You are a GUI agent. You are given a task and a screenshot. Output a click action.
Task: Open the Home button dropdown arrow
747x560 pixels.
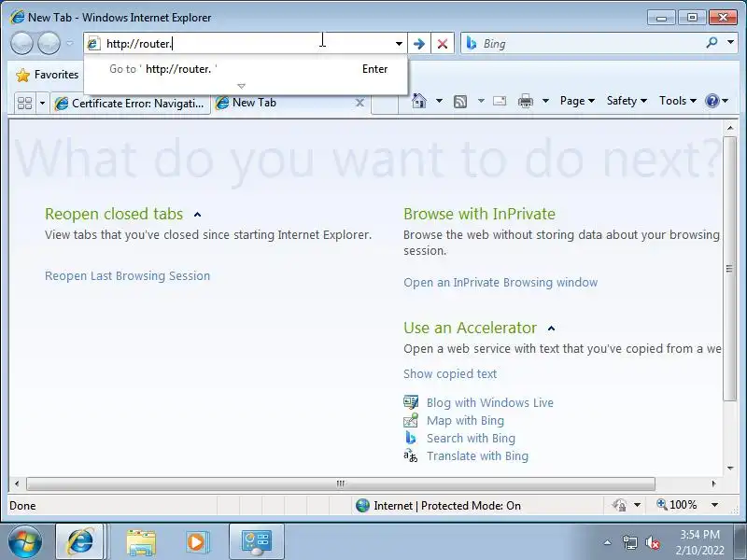[439, 101]
